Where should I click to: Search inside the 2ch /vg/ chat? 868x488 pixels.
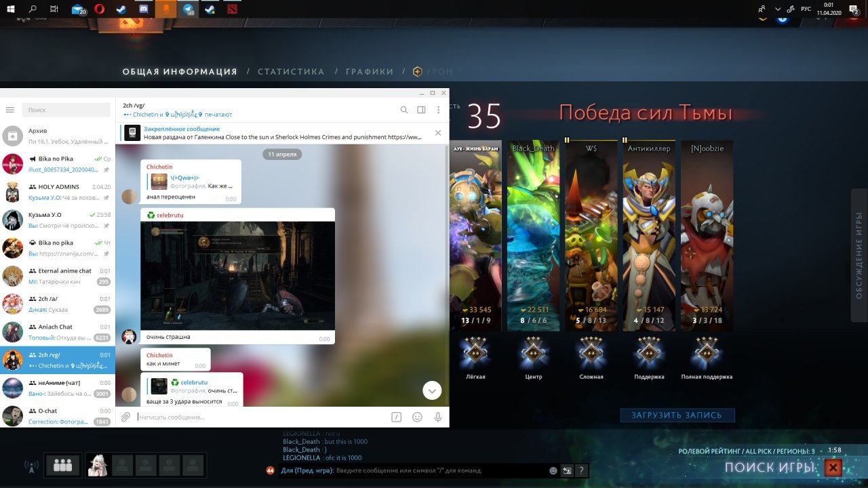pyautogui.click(x=404, y=110)
